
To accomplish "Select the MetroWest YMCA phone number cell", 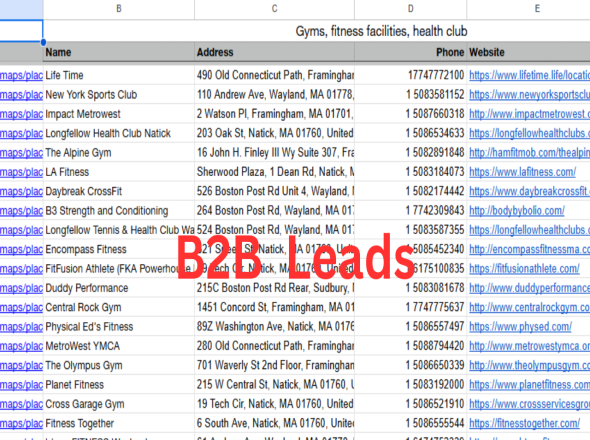I will [411, 346].
